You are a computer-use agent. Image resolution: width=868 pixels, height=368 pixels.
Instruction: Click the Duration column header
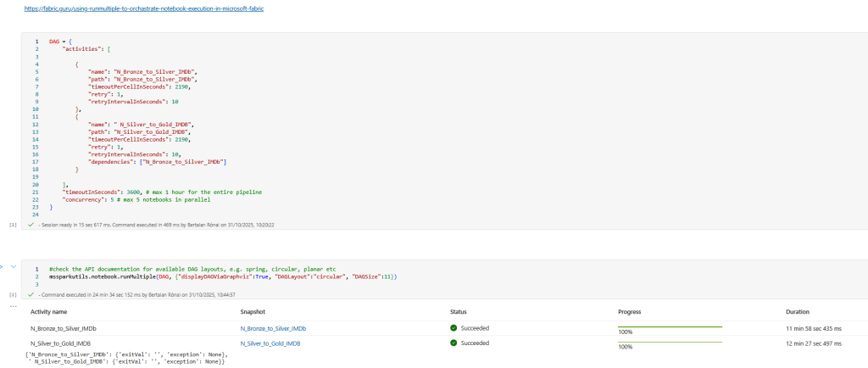[x=799, y=312]
